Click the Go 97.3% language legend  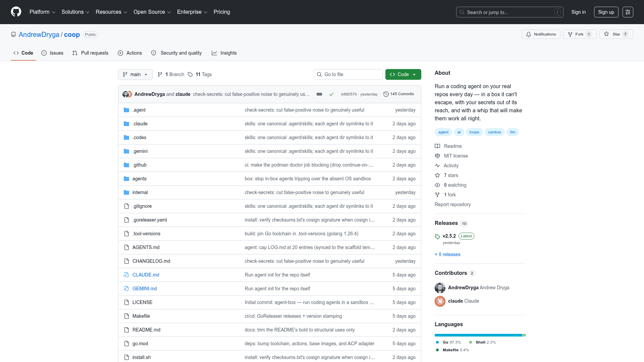tap(448, 342)
